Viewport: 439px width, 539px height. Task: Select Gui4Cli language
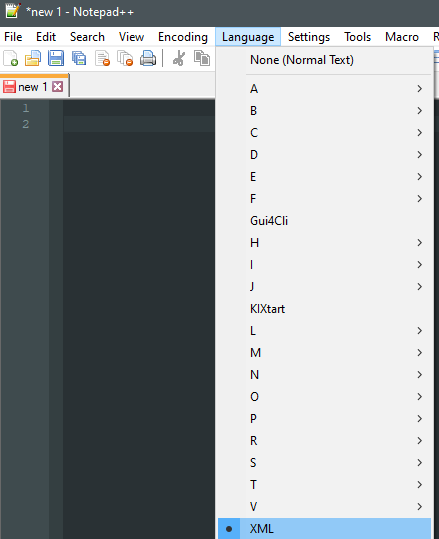pos(325,221)
